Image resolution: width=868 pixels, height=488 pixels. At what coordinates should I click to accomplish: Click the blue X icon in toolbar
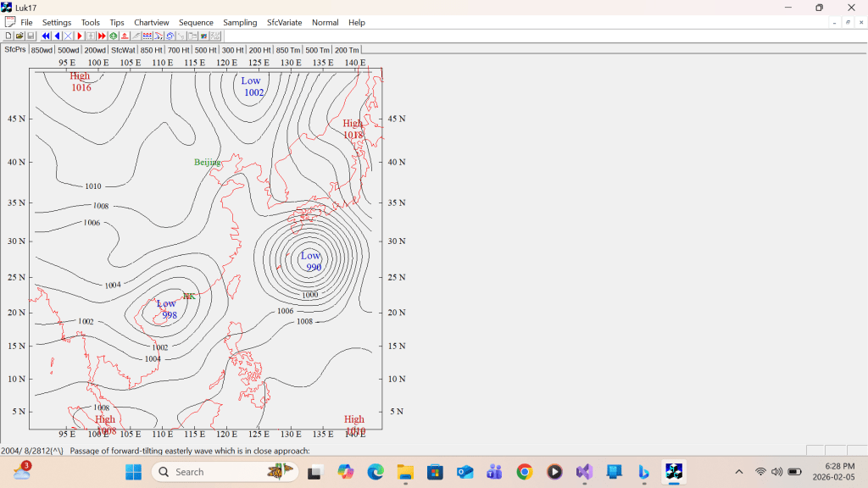[x=68, y=36]
